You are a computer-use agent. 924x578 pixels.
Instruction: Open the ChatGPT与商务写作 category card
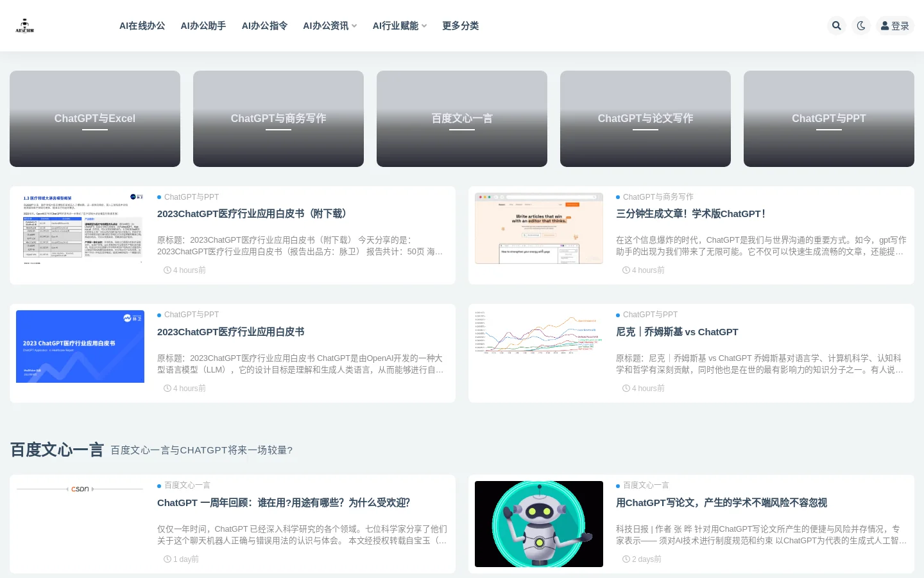click(278, 119)
